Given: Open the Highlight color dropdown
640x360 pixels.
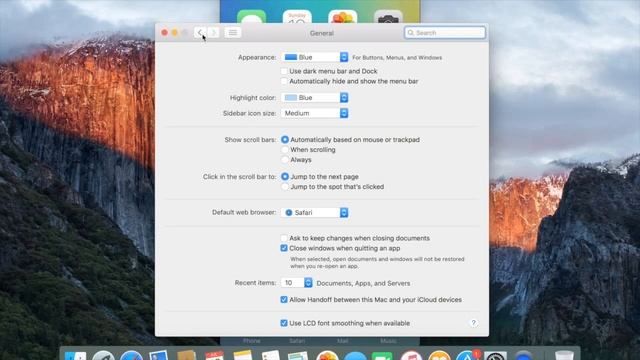Looking at the screenshot, I should pos(314,98).
